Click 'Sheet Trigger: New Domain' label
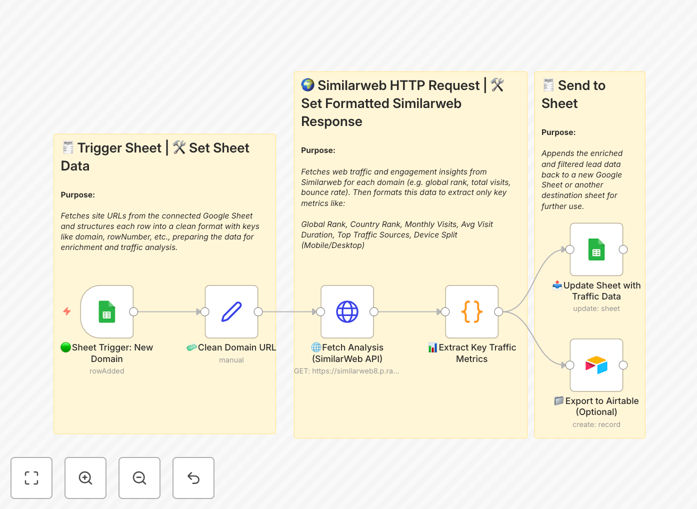 [107, 353]
